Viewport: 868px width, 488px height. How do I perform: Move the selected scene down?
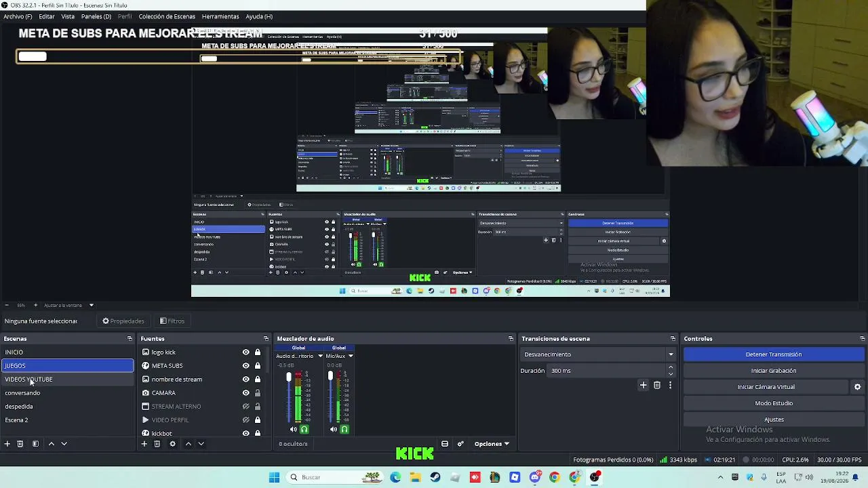pos(64,444)
